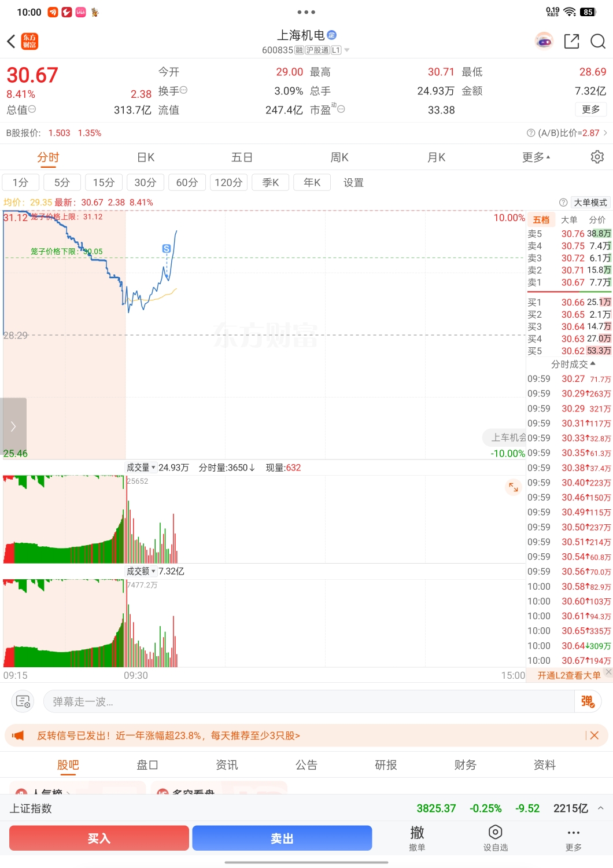Open the robot assistant avatar

544,41
